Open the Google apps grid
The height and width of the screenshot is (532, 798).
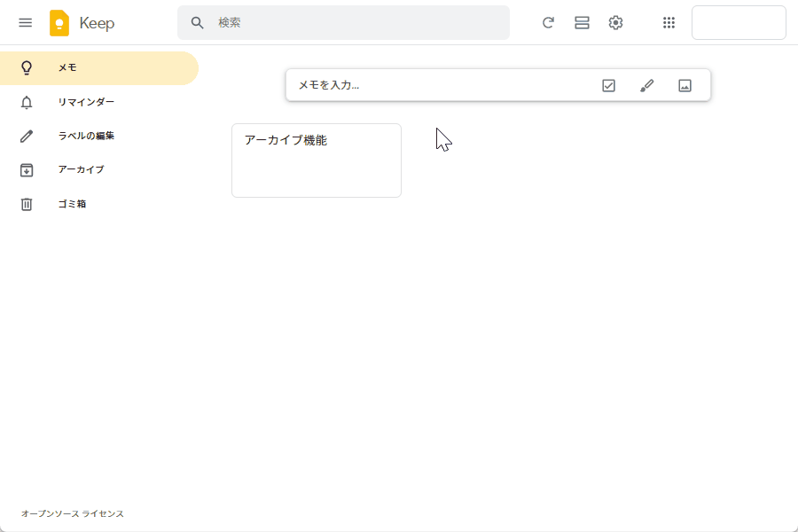coord(669,23)
